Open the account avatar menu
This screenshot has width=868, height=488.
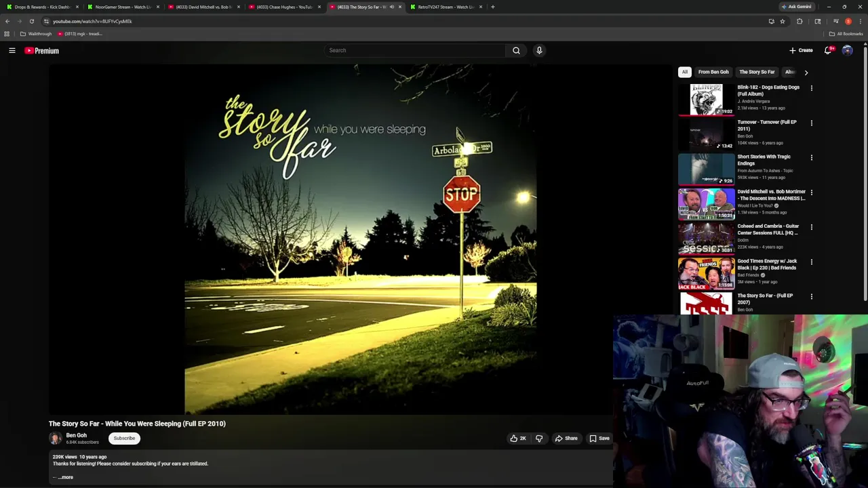[847, 50]
